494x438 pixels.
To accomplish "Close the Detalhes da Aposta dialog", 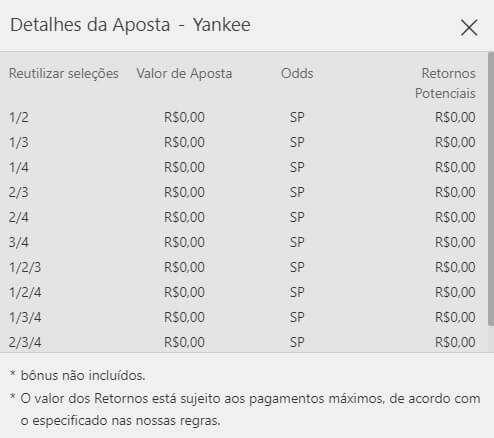I will tap(469, 27).
